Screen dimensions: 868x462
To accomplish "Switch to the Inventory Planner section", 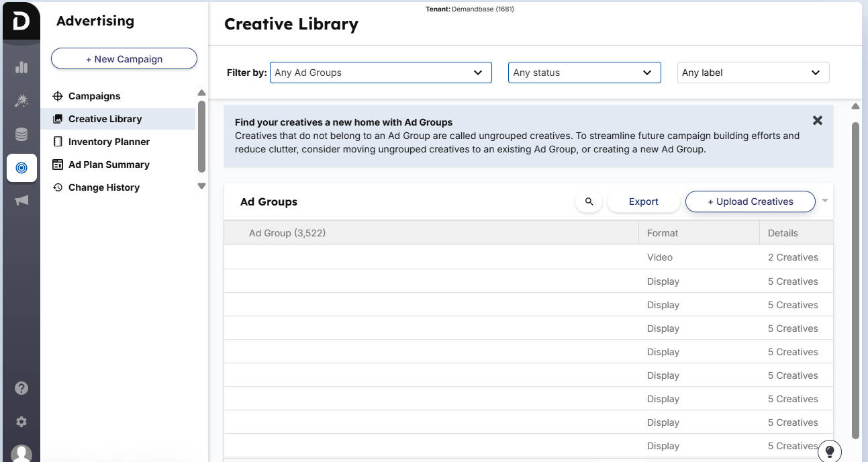I will click(x=107, y=142).
